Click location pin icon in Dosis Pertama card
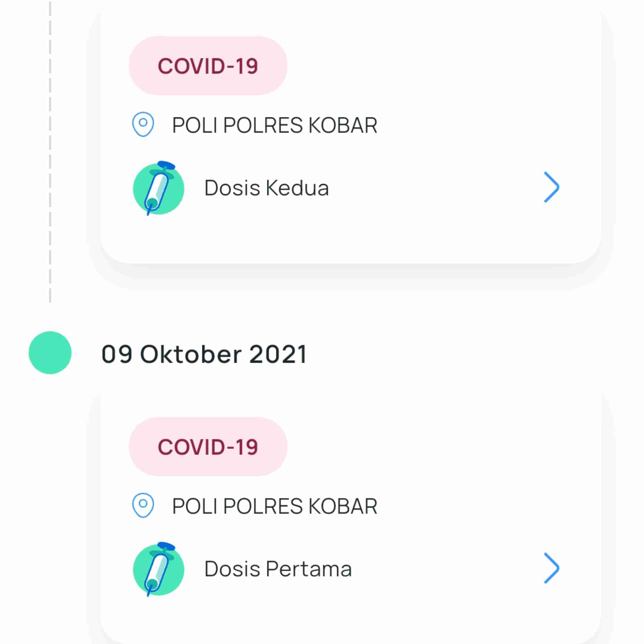 point(143,505)
